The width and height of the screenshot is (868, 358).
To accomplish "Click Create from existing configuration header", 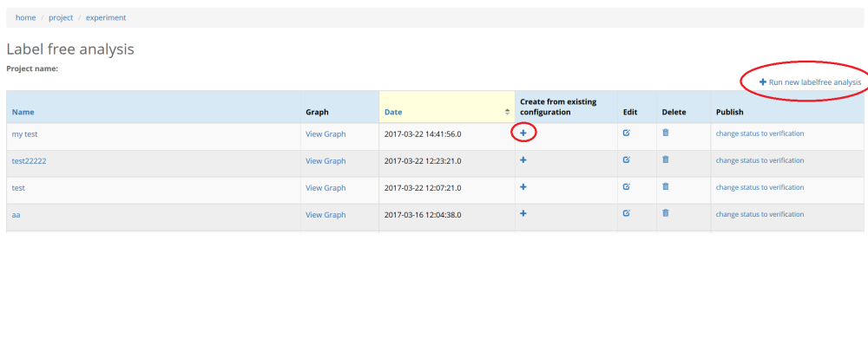I will click(558, 107).
